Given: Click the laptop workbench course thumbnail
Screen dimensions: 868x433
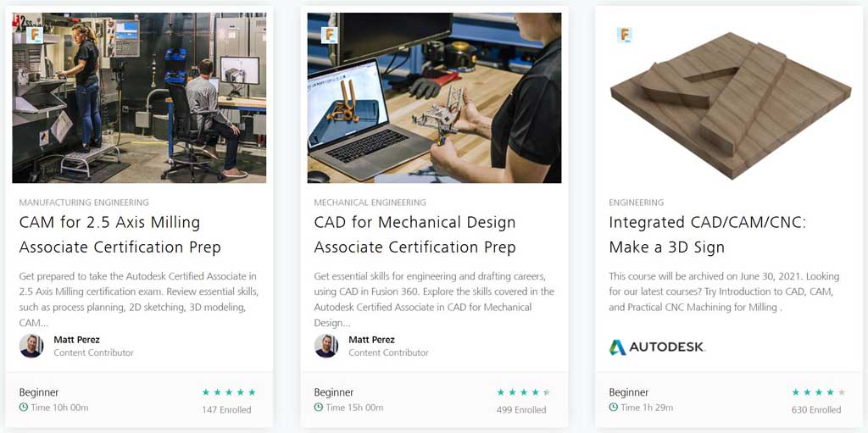Looking at the screenshot, I should click(x=434, y=97).
